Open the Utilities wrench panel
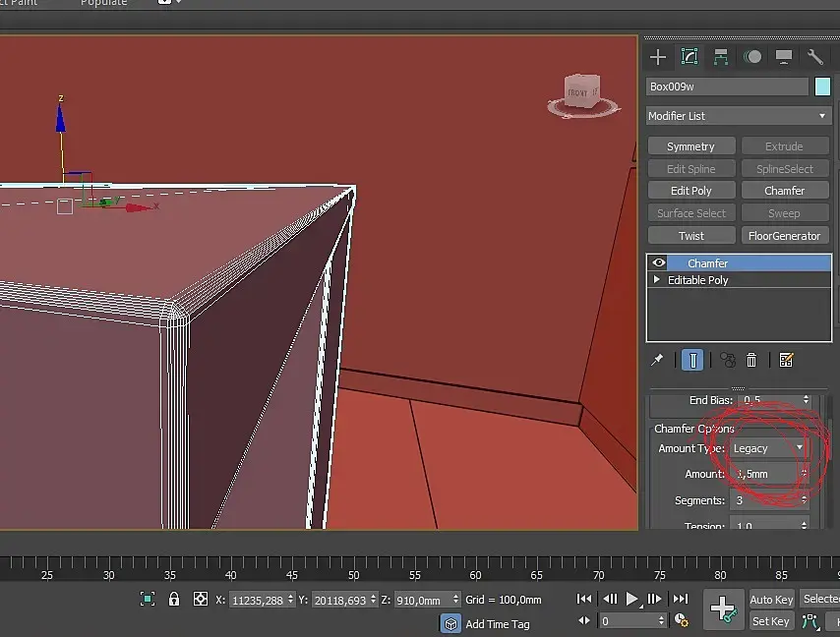 [815, 57]
